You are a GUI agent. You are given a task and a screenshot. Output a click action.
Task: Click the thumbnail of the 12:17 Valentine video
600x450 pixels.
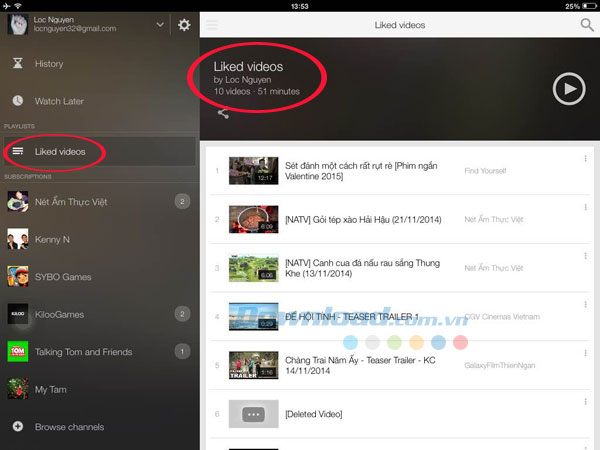pos(253,171)
